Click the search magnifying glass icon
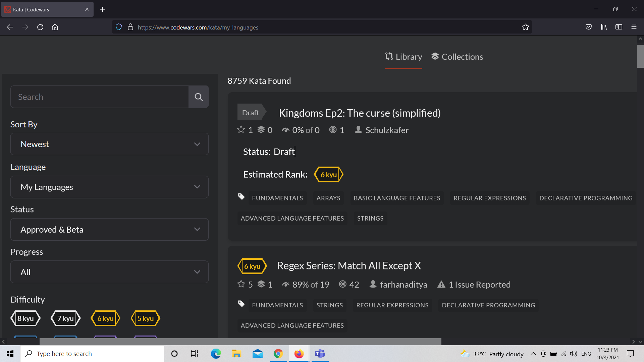The height and width of the screenshot is (362, 644). [199, 97]
